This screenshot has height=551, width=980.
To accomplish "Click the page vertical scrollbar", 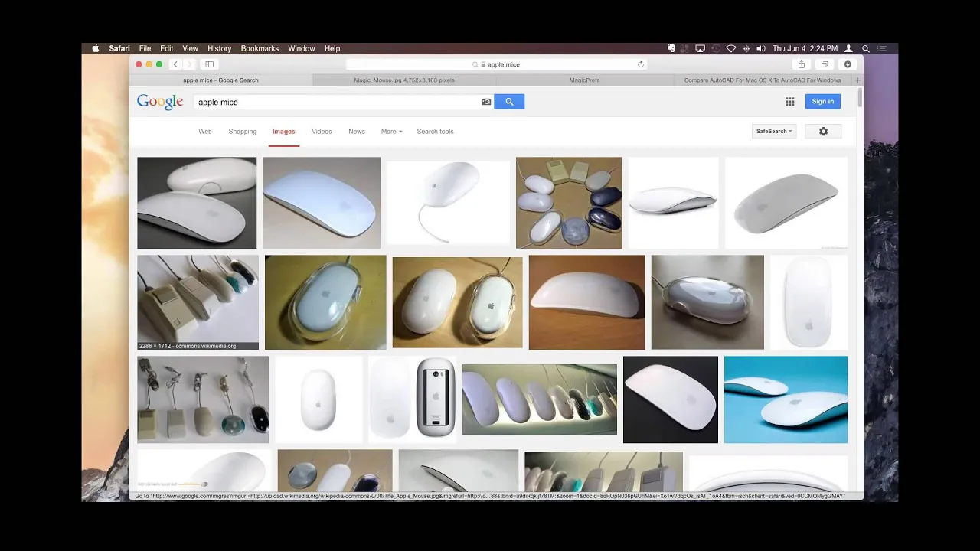I will (x=860, y=98).
